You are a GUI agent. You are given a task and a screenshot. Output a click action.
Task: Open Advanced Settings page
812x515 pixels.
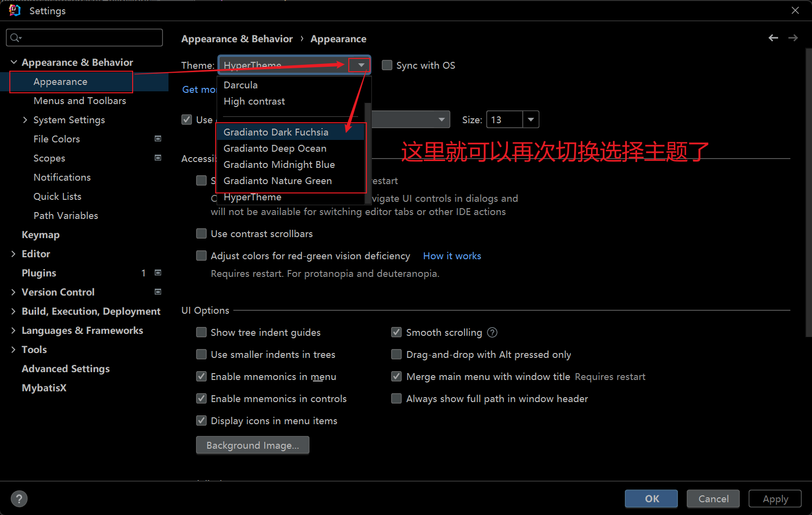66,369
